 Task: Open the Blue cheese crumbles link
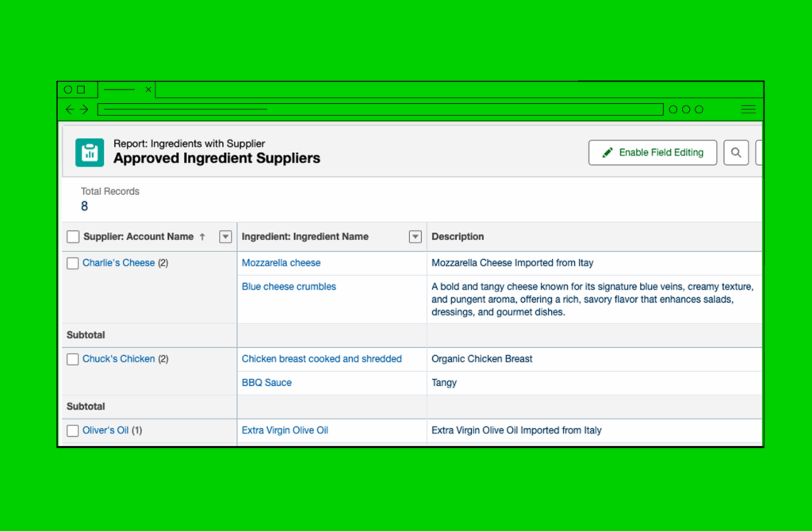[289, 287]
